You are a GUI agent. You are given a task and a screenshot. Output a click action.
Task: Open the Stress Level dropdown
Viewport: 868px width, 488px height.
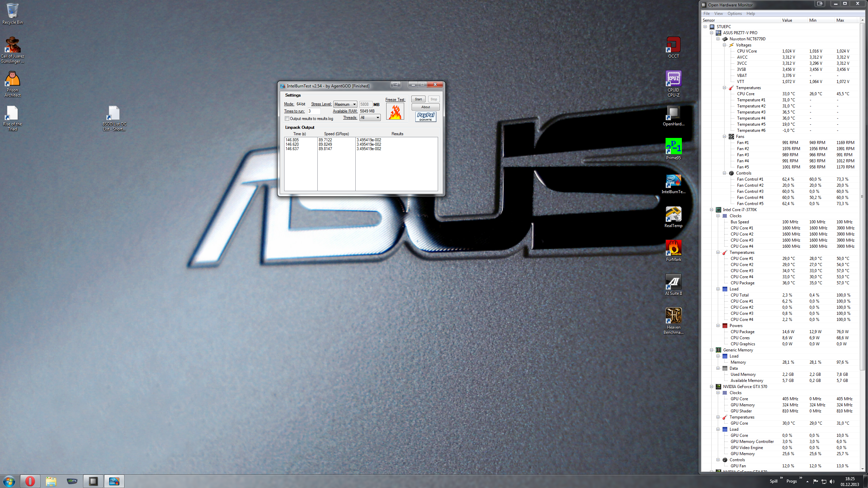[345, 104]
